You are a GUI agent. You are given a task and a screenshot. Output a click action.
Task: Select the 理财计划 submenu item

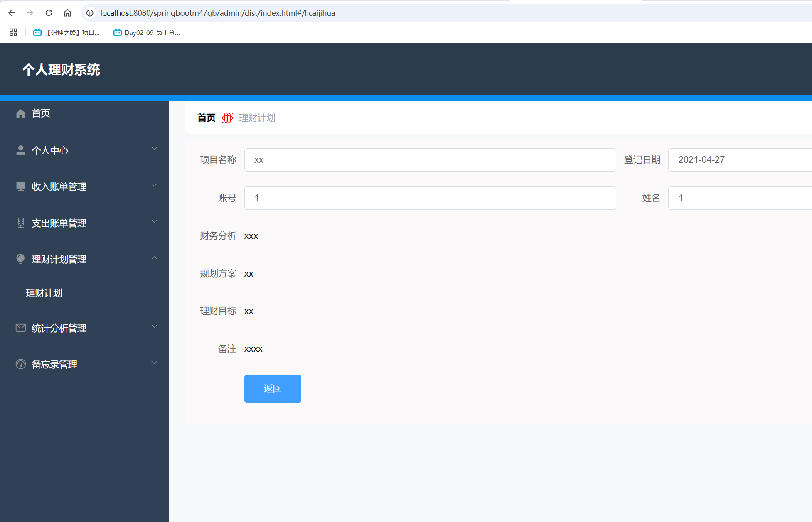pos(44,293)
